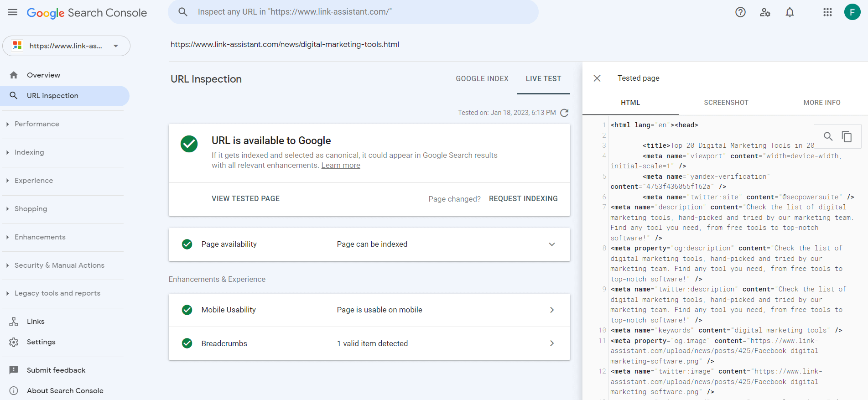Expand the Page availability details chevron
Viewport: 868px width, 400px height.
coord(552,244)
